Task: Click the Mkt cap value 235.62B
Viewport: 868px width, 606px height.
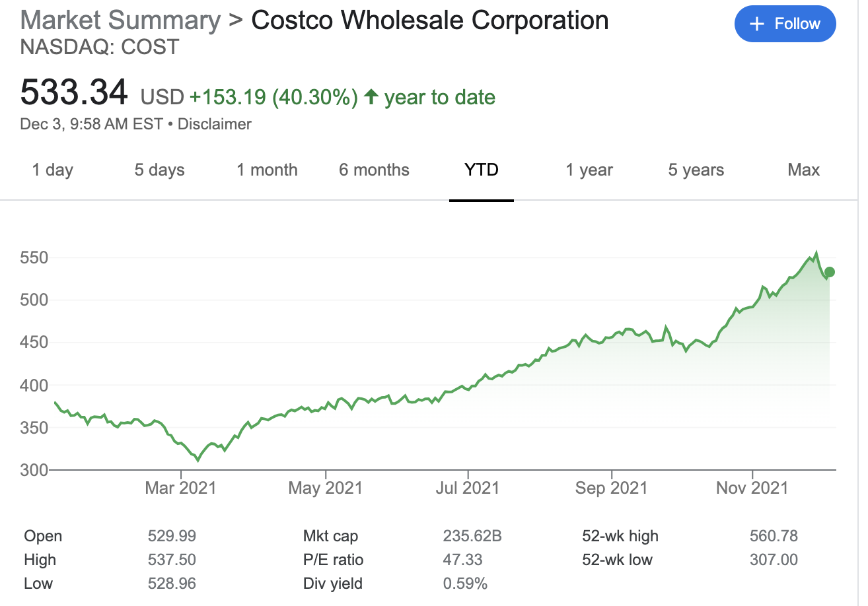Action: pyautogui.click(x=472, y=536)
